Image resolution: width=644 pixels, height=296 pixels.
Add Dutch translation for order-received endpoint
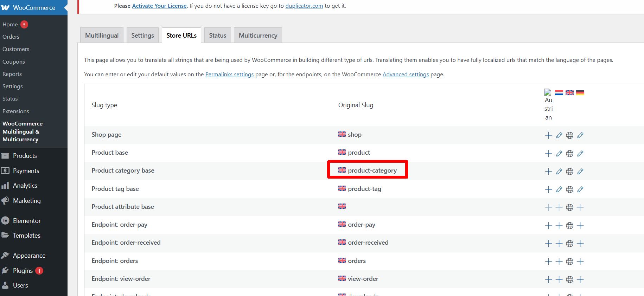tap(559, 244)
